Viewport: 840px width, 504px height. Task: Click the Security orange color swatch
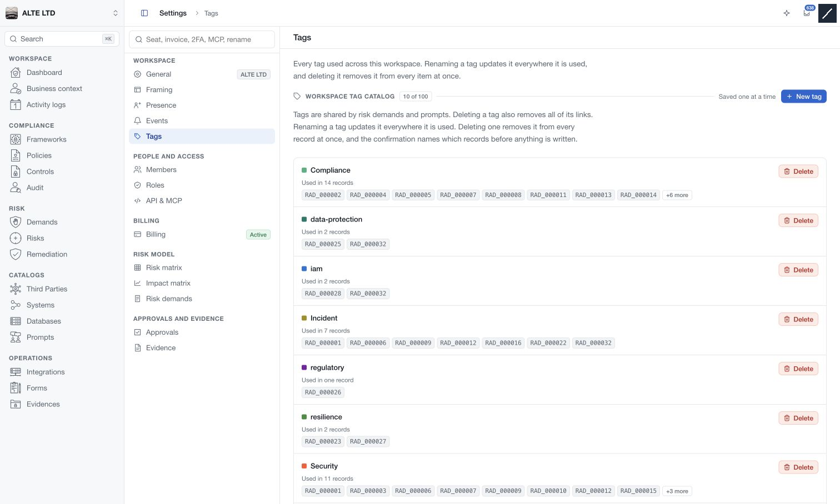304,466
